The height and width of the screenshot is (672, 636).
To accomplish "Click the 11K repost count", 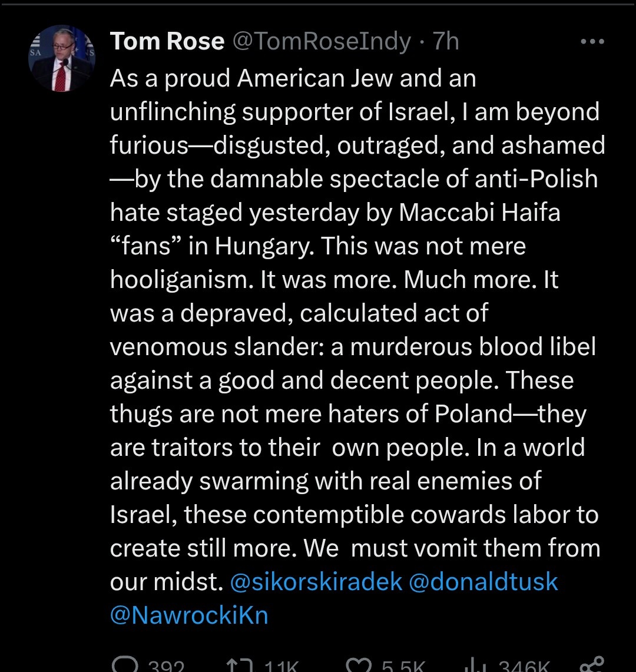I will tap(281, 667).
